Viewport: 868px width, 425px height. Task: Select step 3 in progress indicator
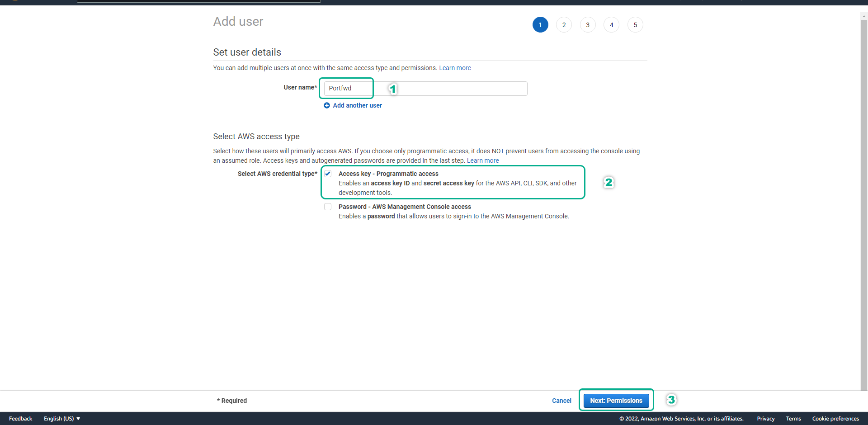(587, 25)
